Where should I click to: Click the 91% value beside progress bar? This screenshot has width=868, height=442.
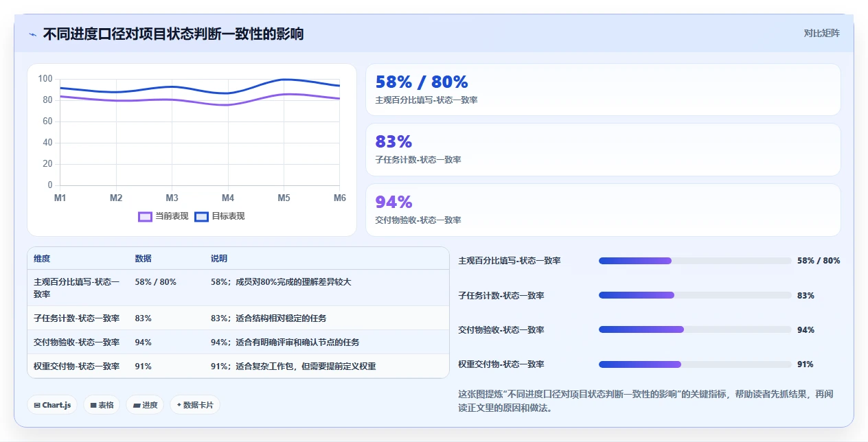tap(806, 364)
